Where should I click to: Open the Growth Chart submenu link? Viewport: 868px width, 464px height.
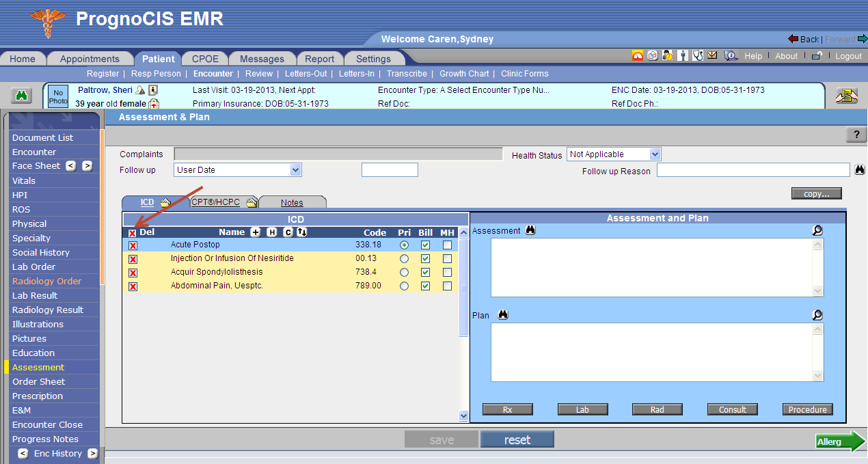pyautogui.click(x=464, y=74)
